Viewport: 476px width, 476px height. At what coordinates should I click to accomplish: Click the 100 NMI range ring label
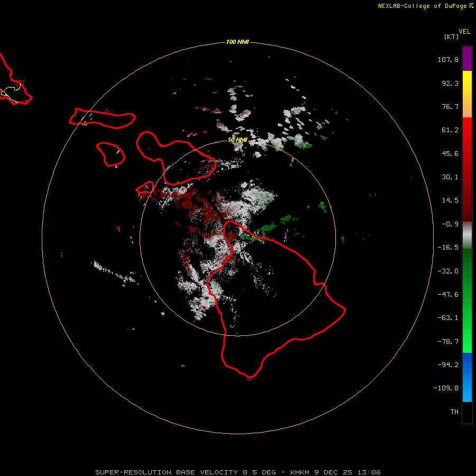(x=237, y=42)
